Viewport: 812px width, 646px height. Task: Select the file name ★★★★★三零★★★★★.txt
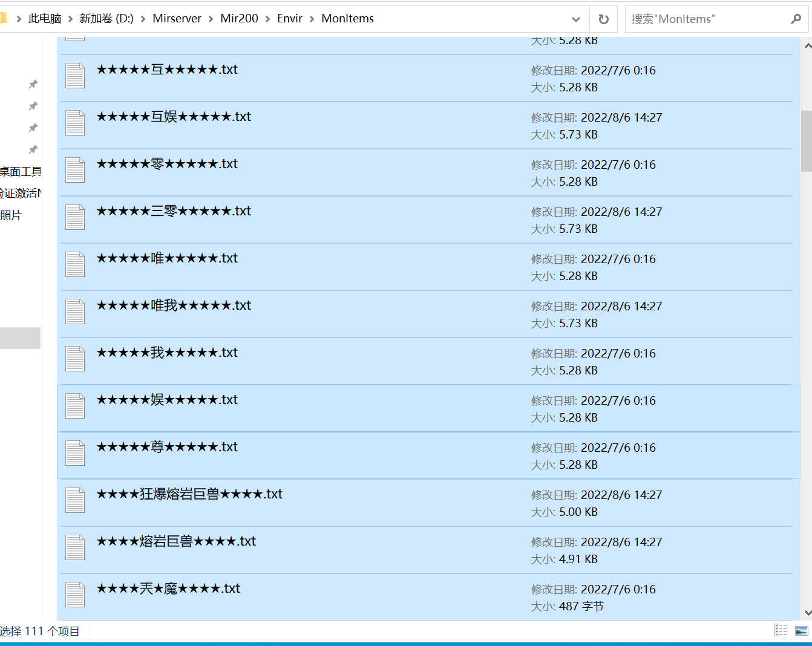(x=174, y=211)
